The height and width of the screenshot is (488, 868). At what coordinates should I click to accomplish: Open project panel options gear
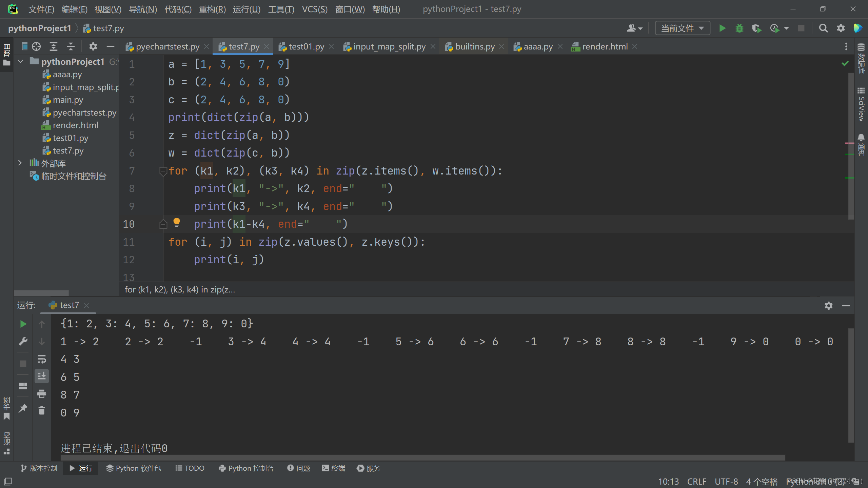point(93,46)
